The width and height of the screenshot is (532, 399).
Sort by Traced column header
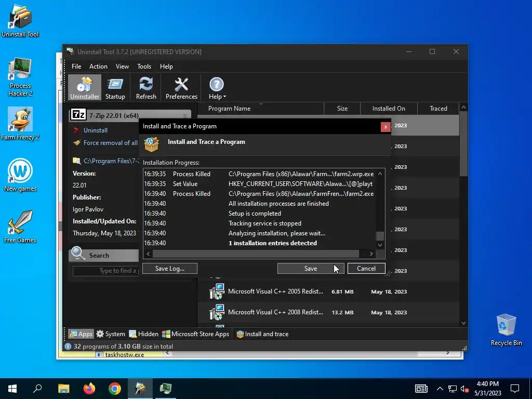(x=438, y=109)
